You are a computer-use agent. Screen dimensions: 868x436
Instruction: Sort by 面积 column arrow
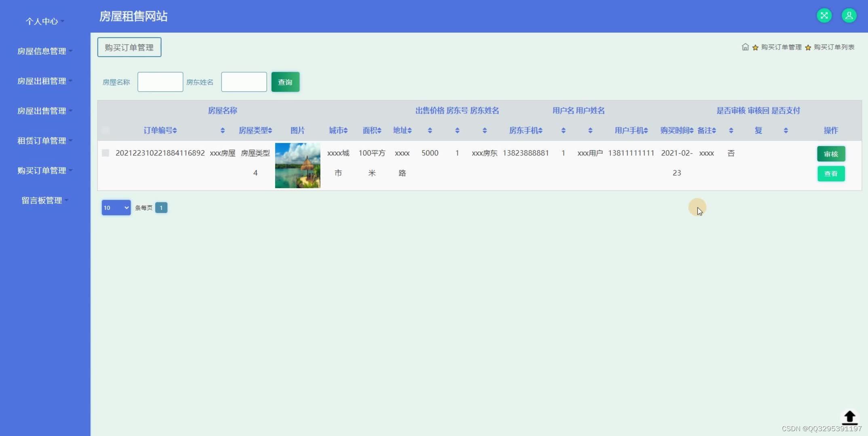[379, 130]
